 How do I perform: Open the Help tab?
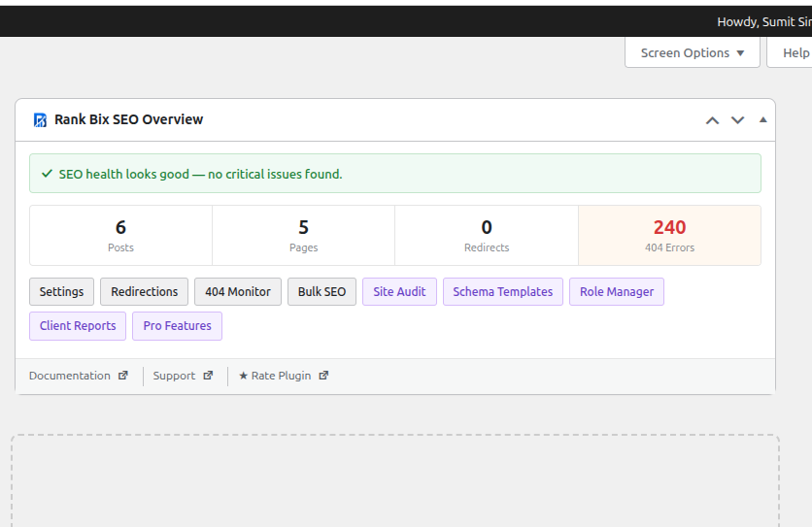(x=791, y=52)
